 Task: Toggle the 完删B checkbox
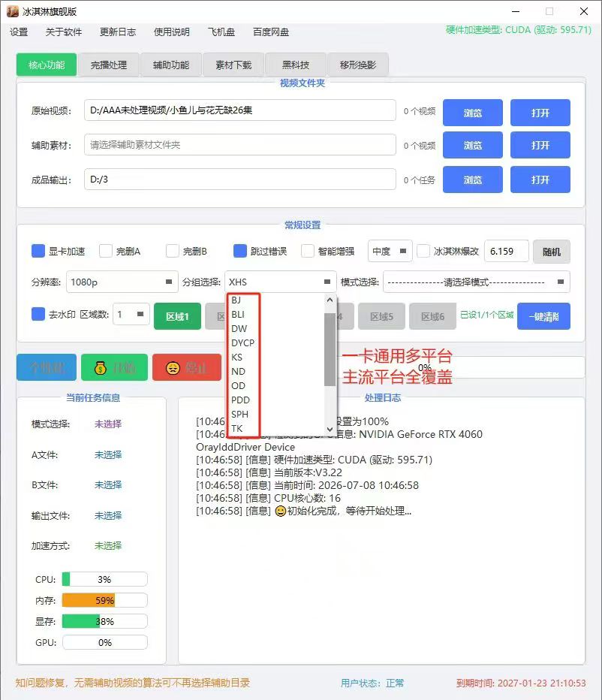point(173,251)
